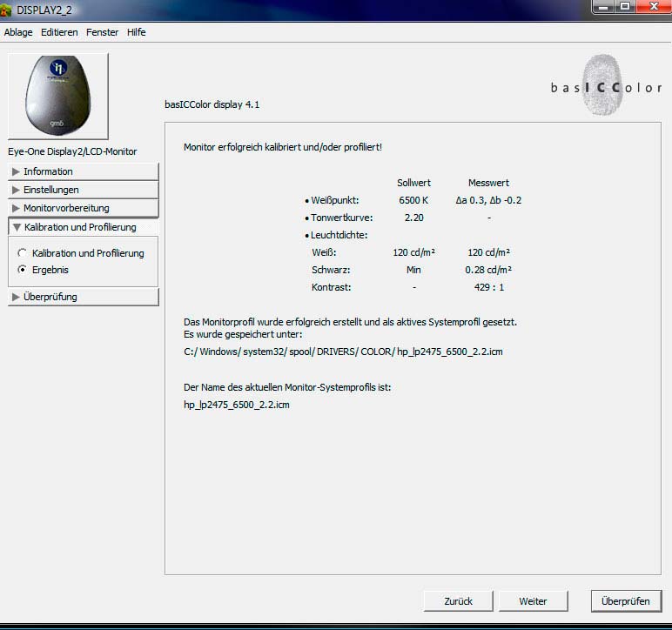Click the Eye-One Display2 colorimeter image
This screenshot has width=672, height=630.
(58, 96)
